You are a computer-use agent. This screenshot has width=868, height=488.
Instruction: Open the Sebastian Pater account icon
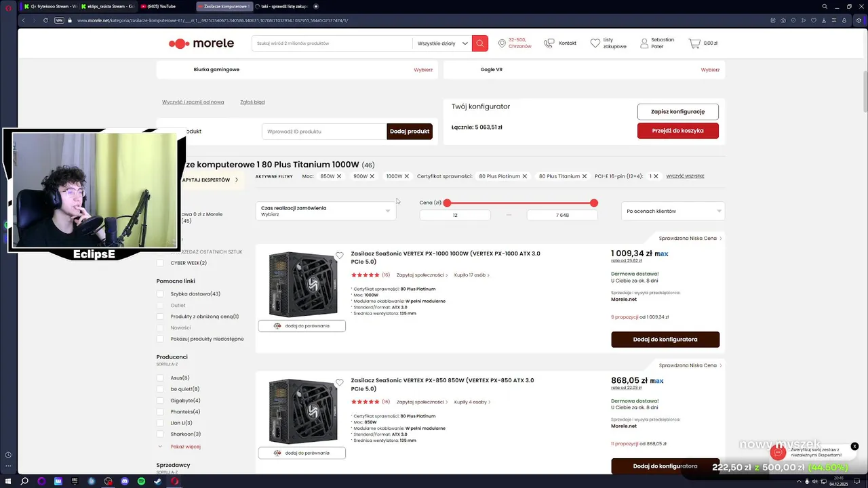(x=644, y=43)
